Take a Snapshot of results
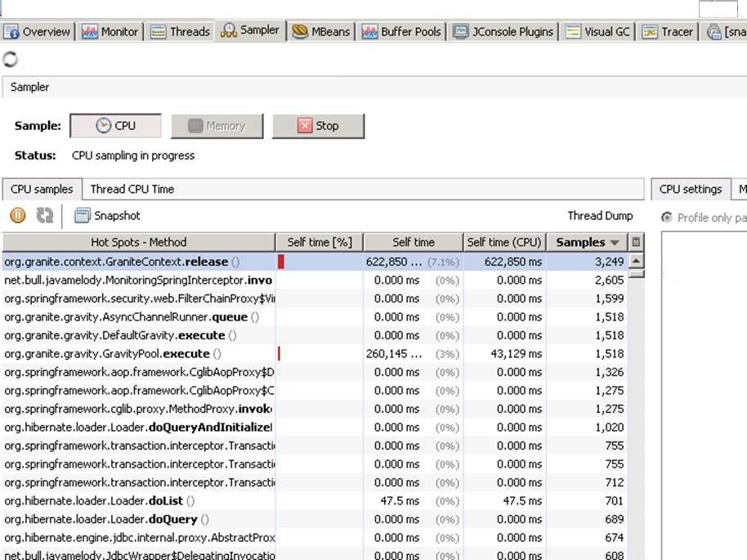Image resolution: width=747 pixels, height=560 pixels. pyautogui.click(x=108, y=216)
